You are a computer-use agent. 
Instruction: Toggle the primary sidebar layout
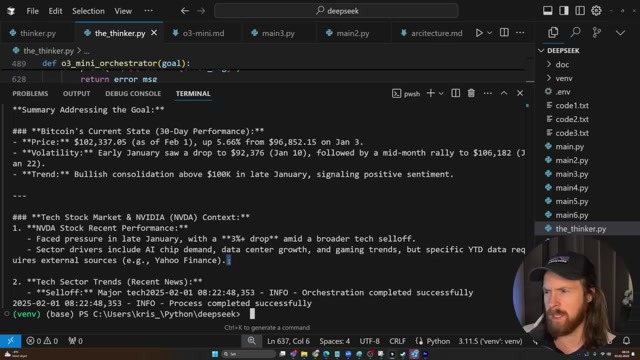point(564,11)
